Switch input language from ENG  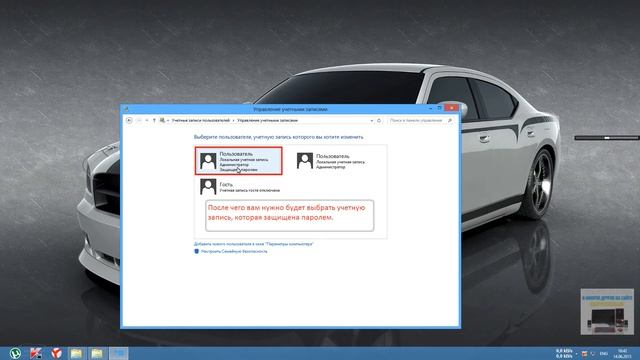point(604,353)
